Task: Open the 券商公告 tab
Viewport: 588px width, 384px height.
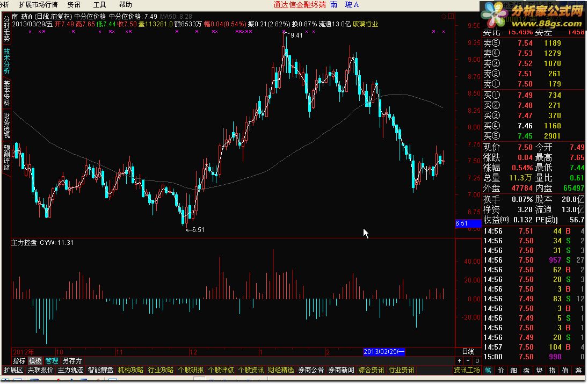Action: [311, 370]
